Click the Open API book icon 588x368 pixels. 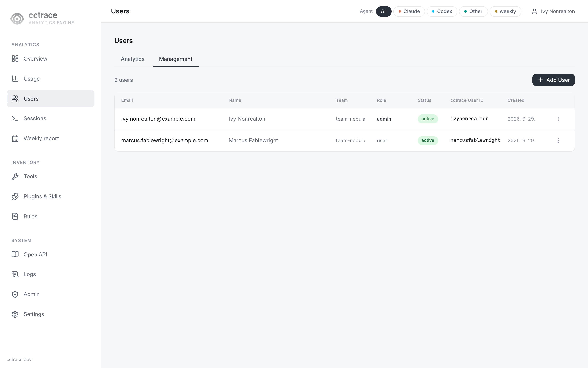pyautogui.click(x=15, y=254)
